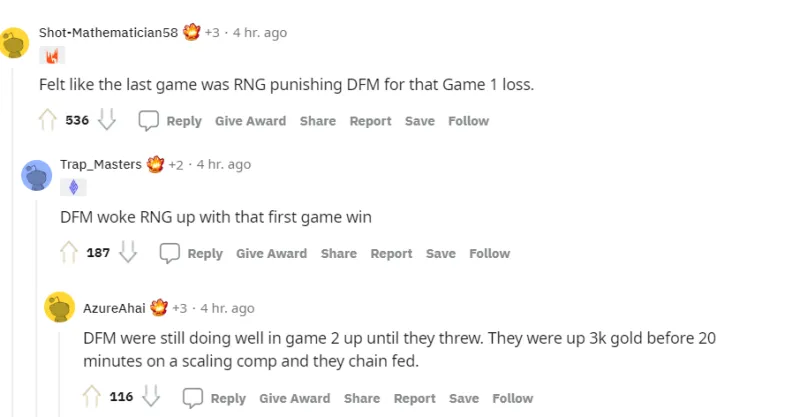
Task: Downvote Shot-Mathematician58's comment
Action: (107, 121)
